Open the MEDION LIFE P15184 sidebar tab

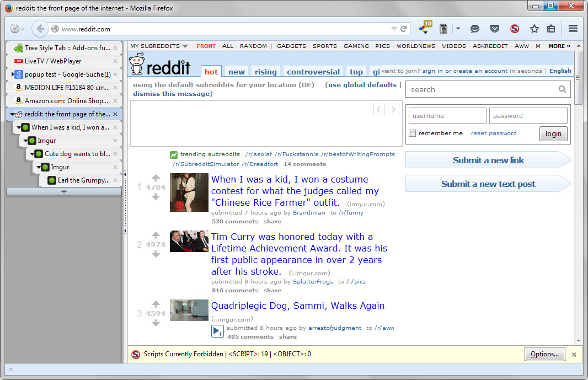[64, 87]
